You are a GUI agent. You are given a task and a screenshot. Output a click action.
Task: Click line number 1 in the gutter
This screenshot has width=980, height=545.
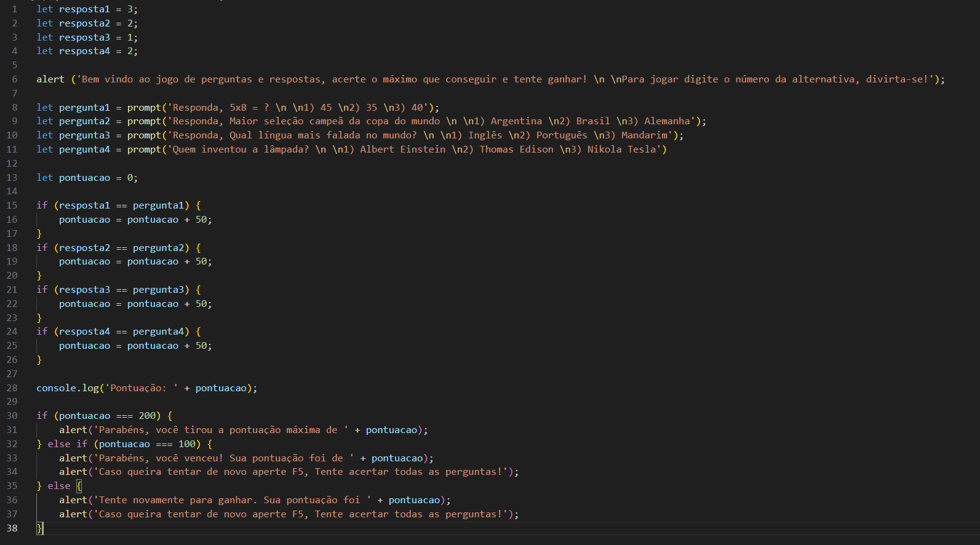(x=15, y=9)
